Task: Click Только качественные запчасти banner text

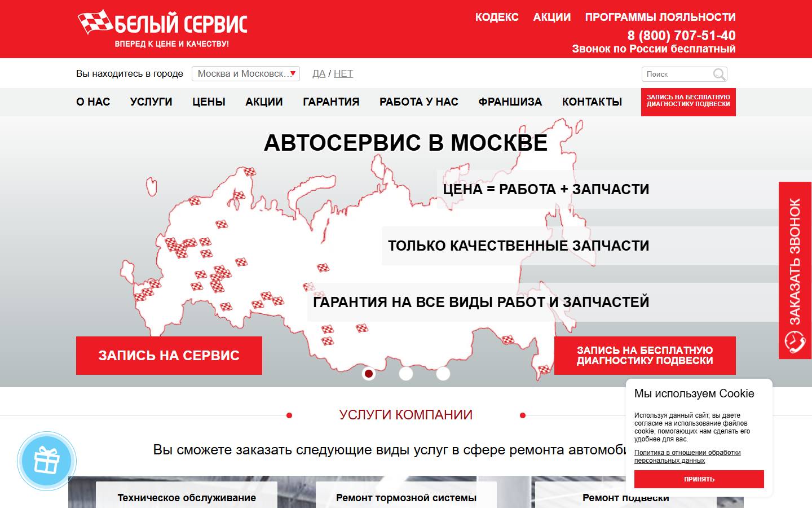Action: [x=519, y=246]
